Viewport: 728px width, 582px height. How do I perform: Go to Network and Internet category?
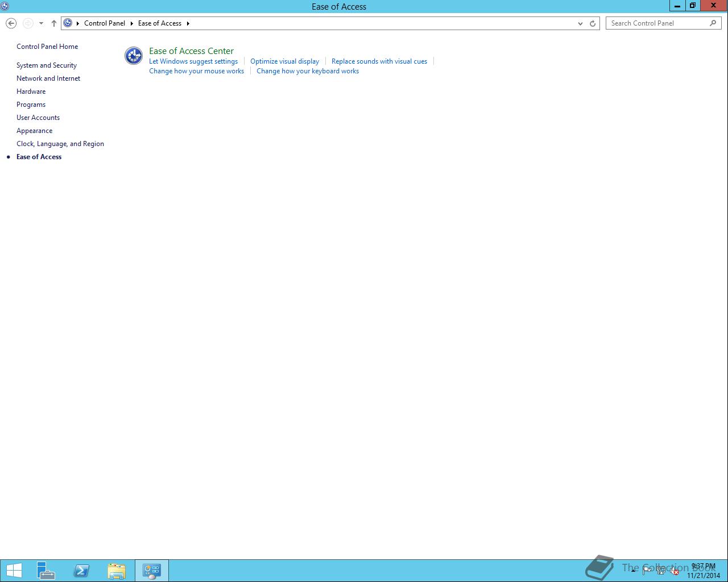click(x=48, y=78)
